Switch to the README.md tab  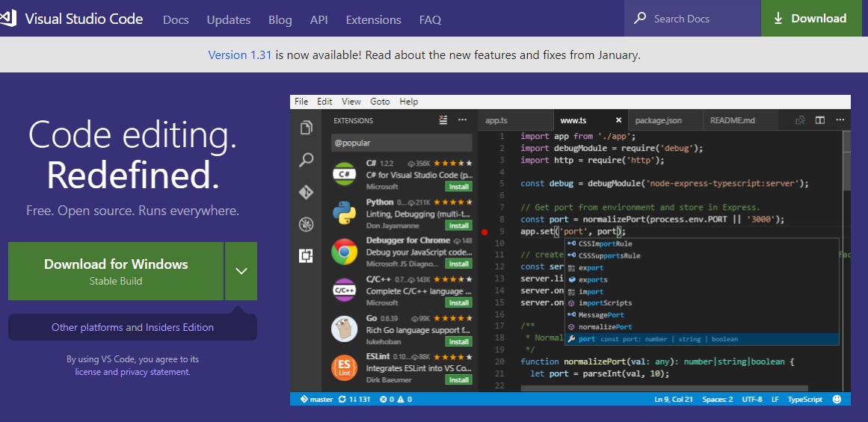[740, 120]
